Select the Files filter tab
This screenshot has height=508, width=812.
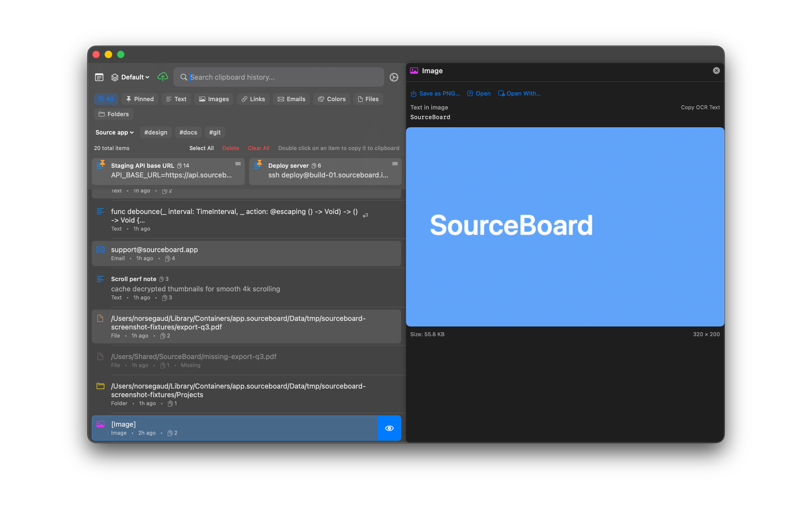pyautogui.click(x=368, y=99)
